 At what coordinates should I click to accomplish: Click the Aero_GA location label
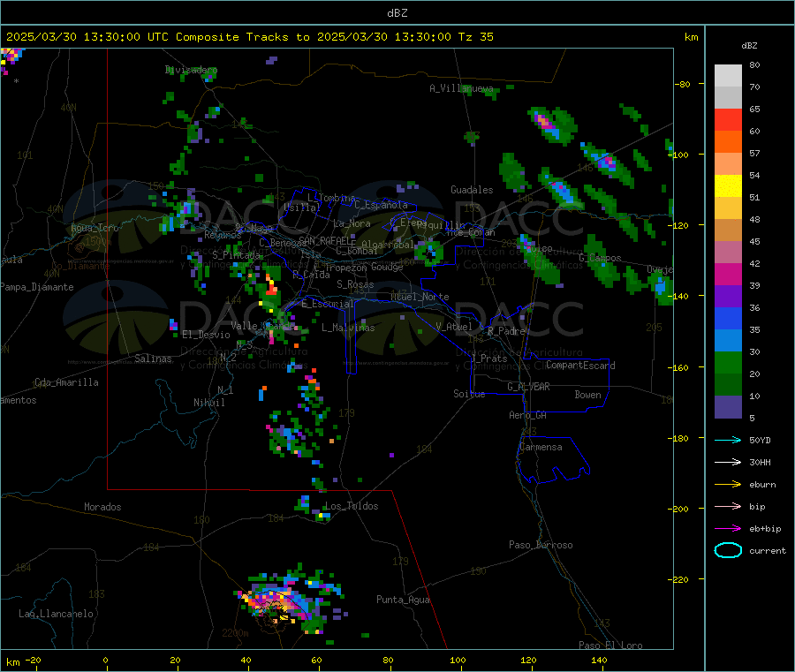pyautogui.click(x=527, y=416)
